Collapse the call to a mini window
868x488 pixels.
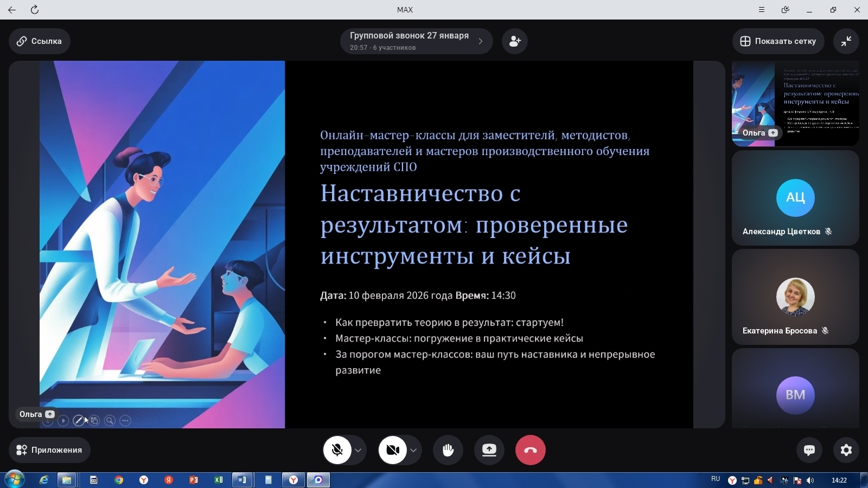pos(846,41)
